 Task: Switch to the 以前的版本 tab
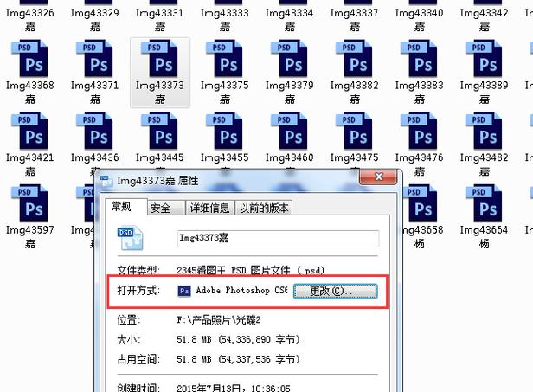tap(264, 208)
